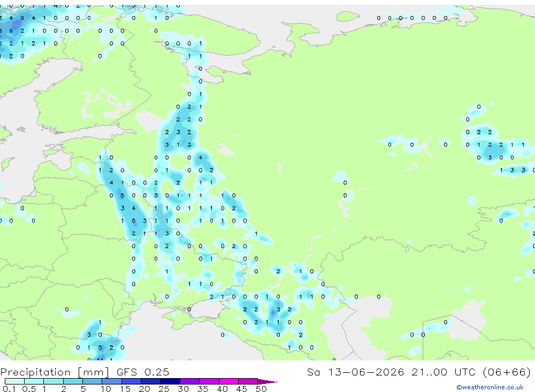The image size is (535, 392).
Task: Click the legend value label '50'
Action: (x=261, y=389)
